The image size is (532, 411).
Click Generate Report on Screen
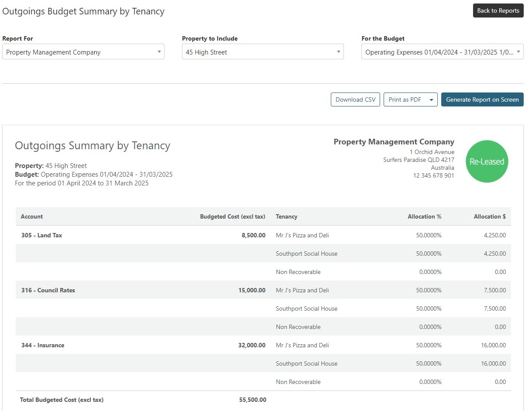[482, 99]
